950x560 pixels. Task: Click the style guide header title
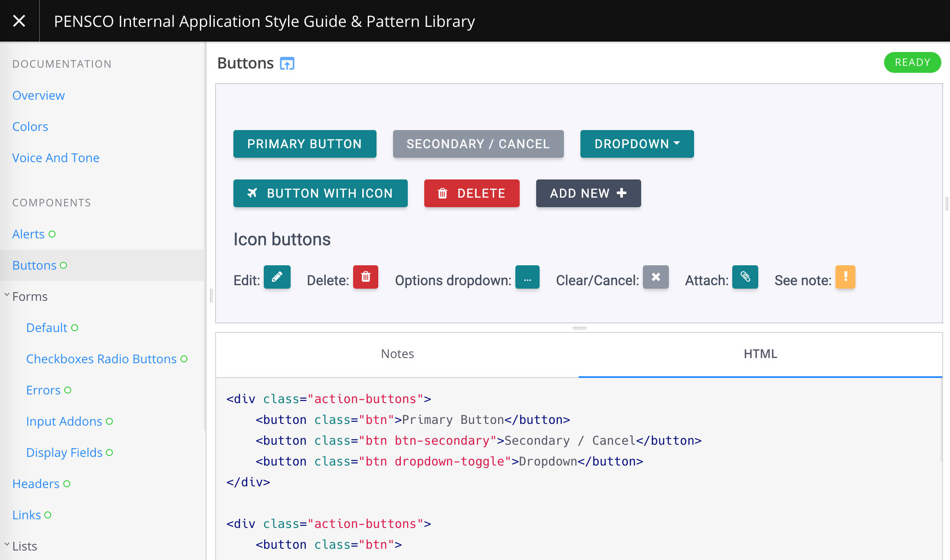pyautogui.click(x=264, y=21)
